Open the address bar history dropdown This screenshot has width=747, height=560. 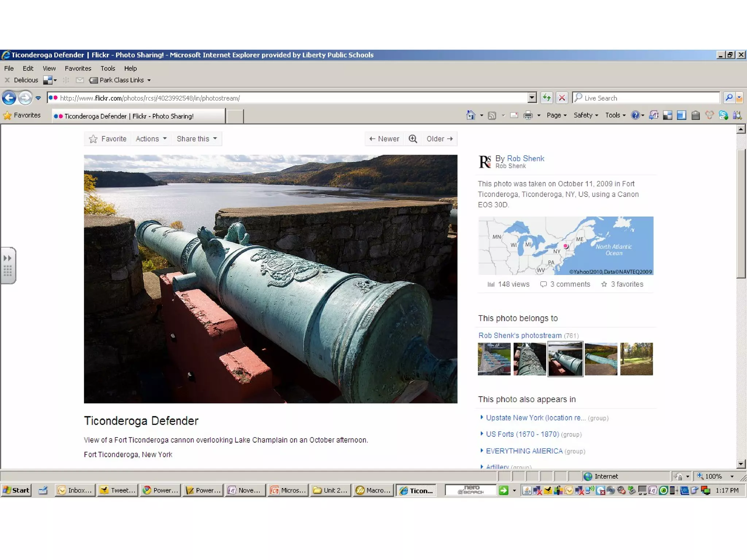coord(532,98)
